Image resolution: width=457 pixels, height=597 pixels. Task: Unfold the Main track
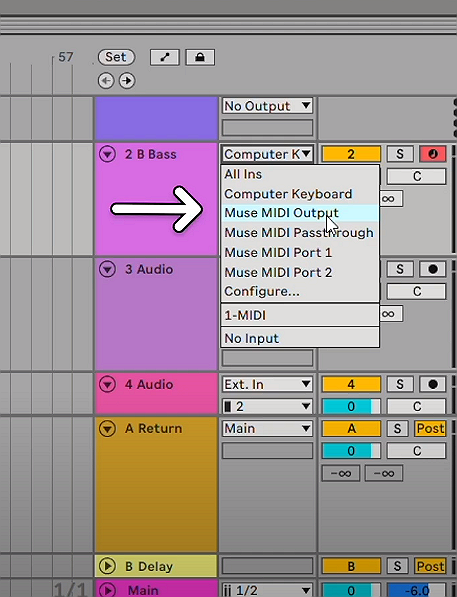107,590
